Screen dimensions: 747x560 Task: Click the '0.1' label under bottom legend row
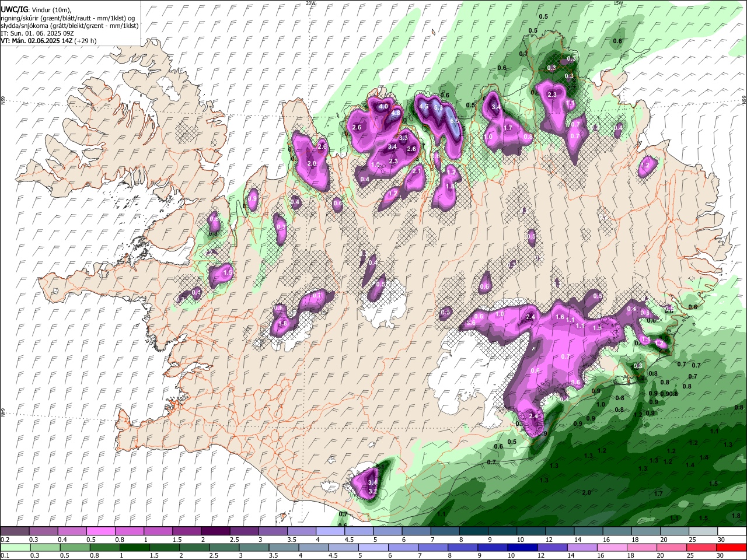5,556
